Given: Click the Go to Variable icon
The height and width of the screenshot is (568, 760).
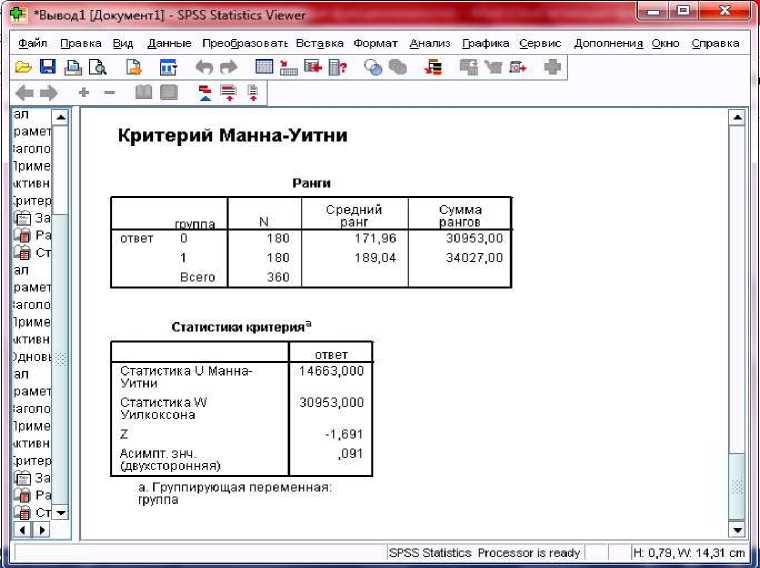Looking at the screenshot, I should (x=313, y=67).
